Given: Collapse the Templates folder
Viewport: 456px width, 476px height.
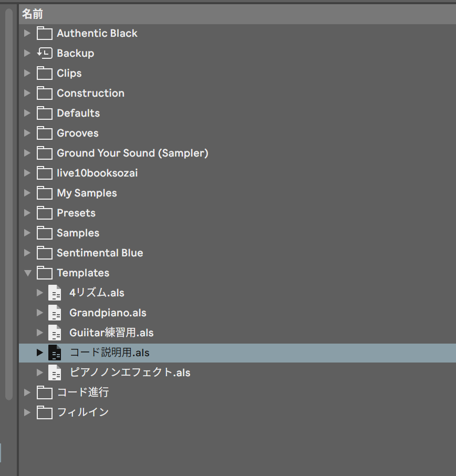Looking at the screenshot, I should pyautogui.click(x=27, y=273).
